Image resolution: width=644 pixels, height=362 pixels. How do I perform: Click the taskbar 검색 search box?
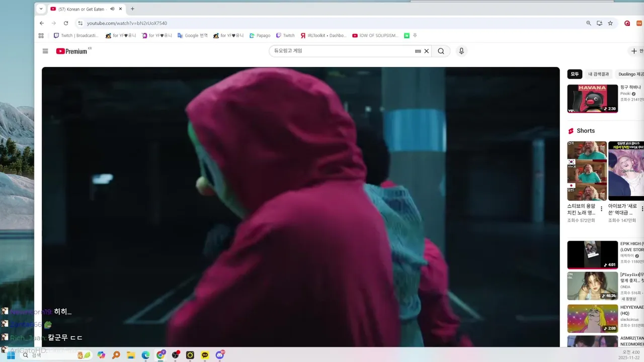pos(55,355)
